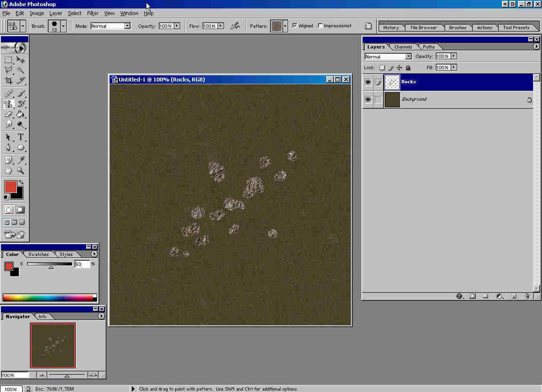Click the red foreground color swatch in toolbox
542x392 pixels.
point(10,186)
